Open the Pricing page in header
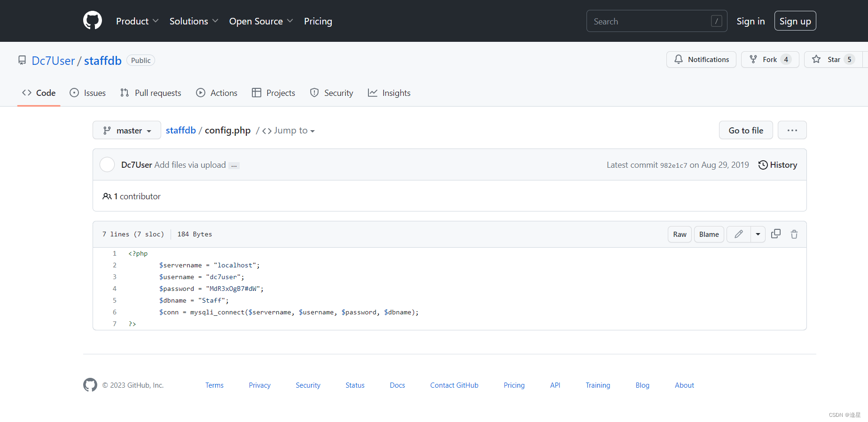 pyautogui.click(x=318, y=21)
